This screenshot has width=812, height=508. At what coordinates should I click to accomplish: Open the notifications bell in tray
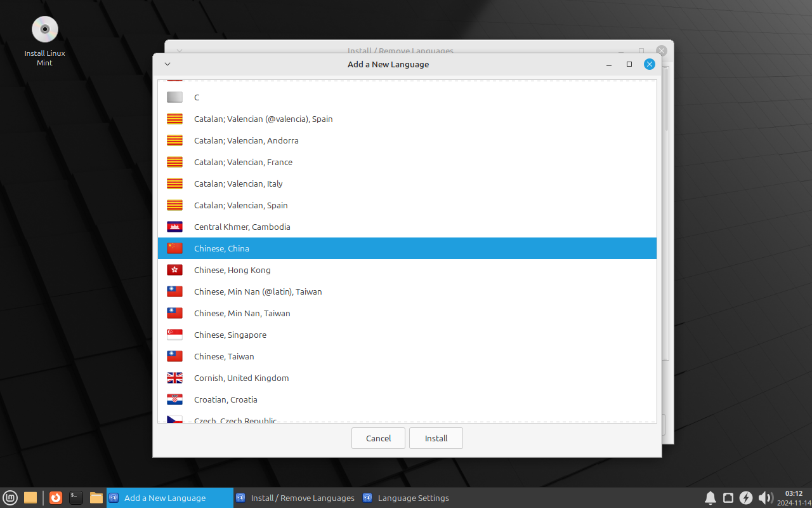[710, 498]
